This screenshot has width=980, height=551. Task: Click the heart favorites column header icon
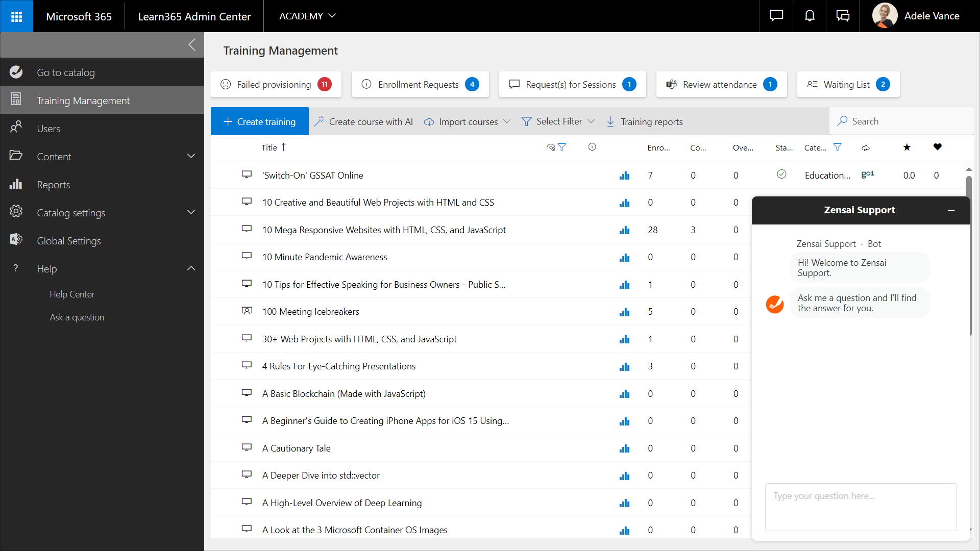tap(937, 147)
